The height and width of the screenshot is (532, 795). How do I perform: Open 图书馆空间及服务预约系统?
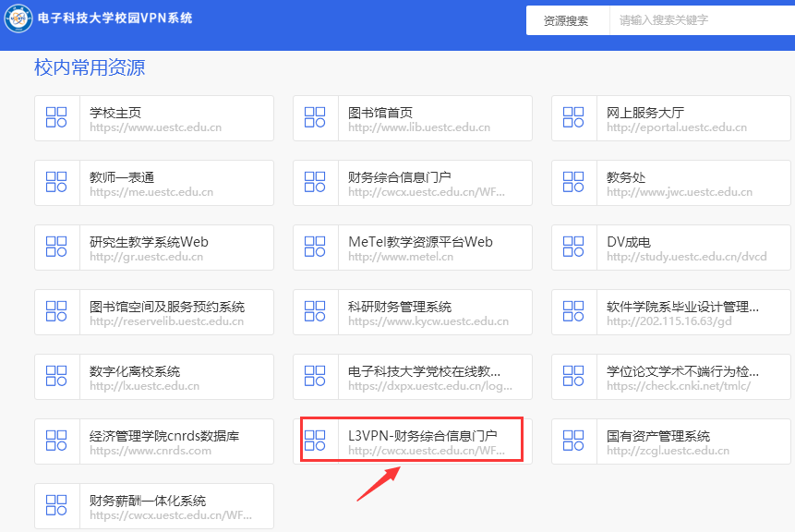pos(153,311)
